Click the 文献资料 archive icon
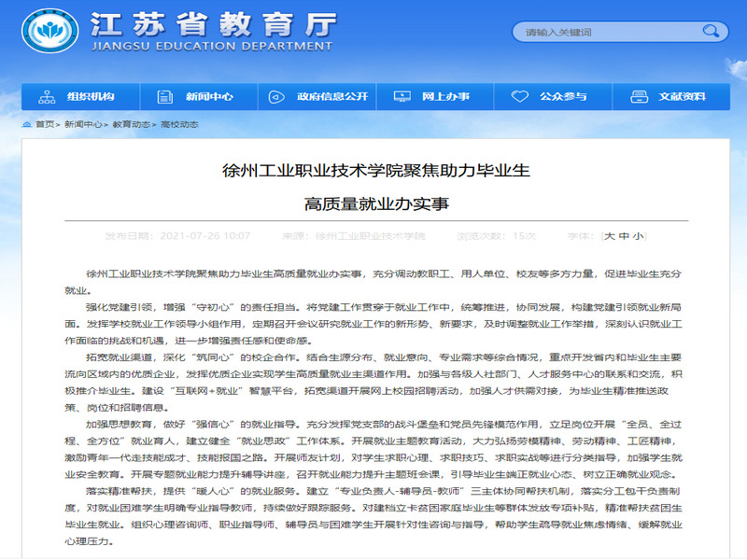The width and height of the screenshot is (747, 560). click(x=639, y=96)
